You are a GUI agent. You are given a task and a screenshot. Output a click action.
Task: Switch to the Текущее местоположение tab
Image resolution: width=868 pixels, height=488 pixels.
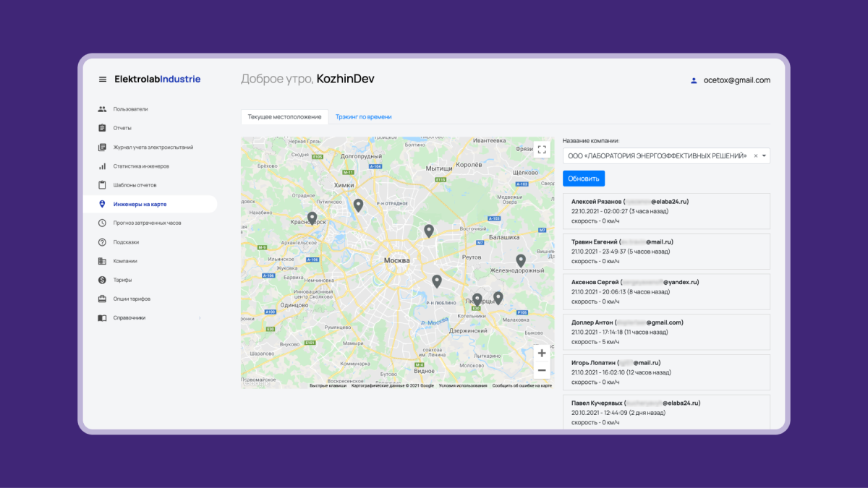(x=284, y=116)
